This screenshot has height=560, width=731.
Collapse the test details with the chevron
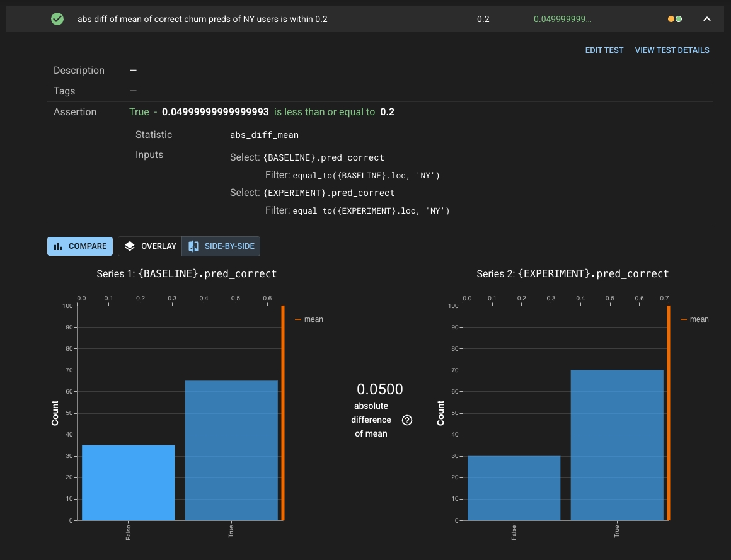click(x=707, y=19)
